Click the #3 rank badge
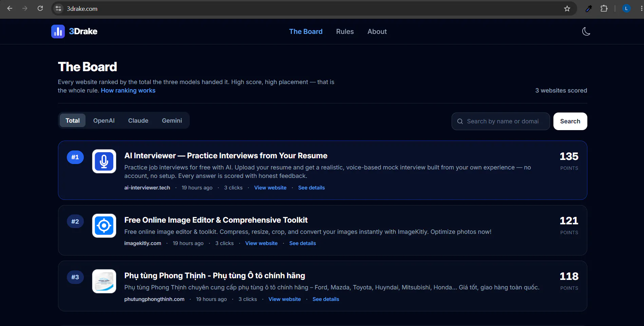This screenshot has height=326, width=644. (x=75, y=277)
